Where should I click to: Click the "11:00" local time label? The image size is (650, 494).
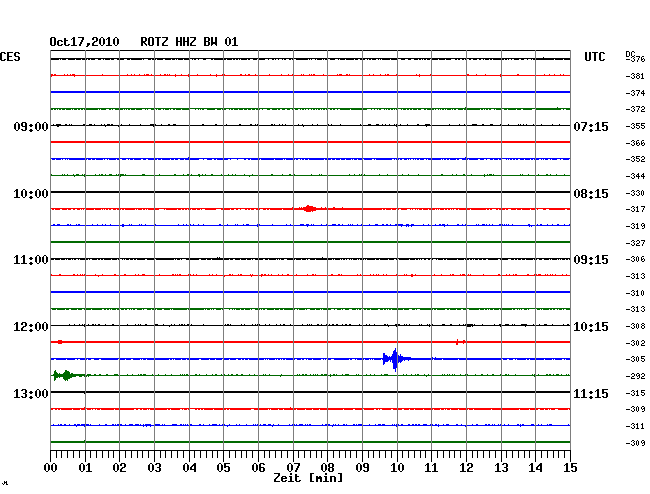point(31,260)
